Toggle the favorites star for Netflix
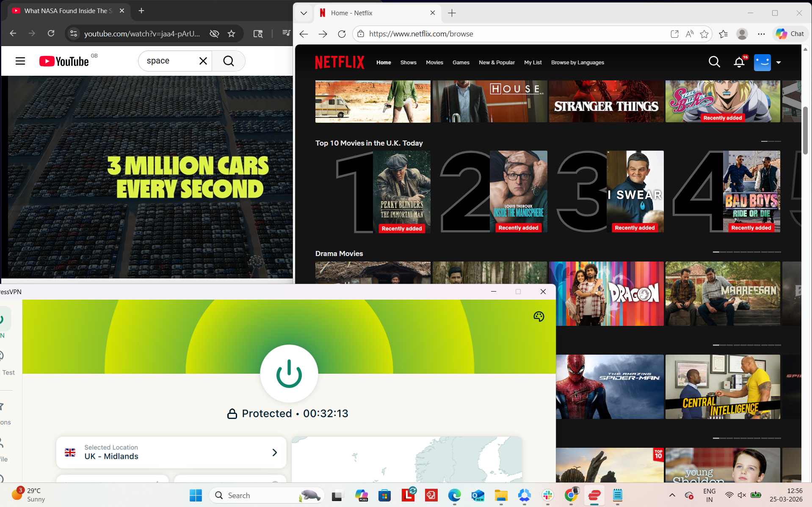The height and width of the screenshot is (507, 812). pyautogui.click(x=704, y=34)
